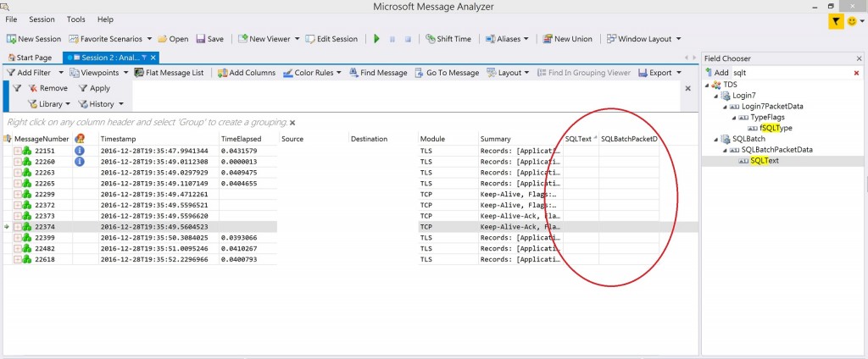Viewport: 868px width, 359px height.
Task: Click the Add Filter button
Action: (x=28, y=73)
